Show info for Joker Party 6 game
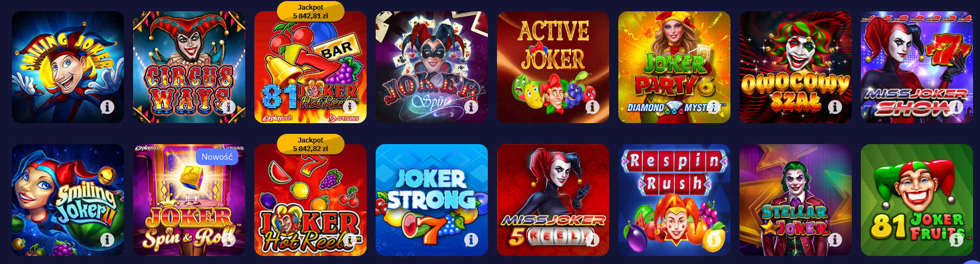 [714, 107]
